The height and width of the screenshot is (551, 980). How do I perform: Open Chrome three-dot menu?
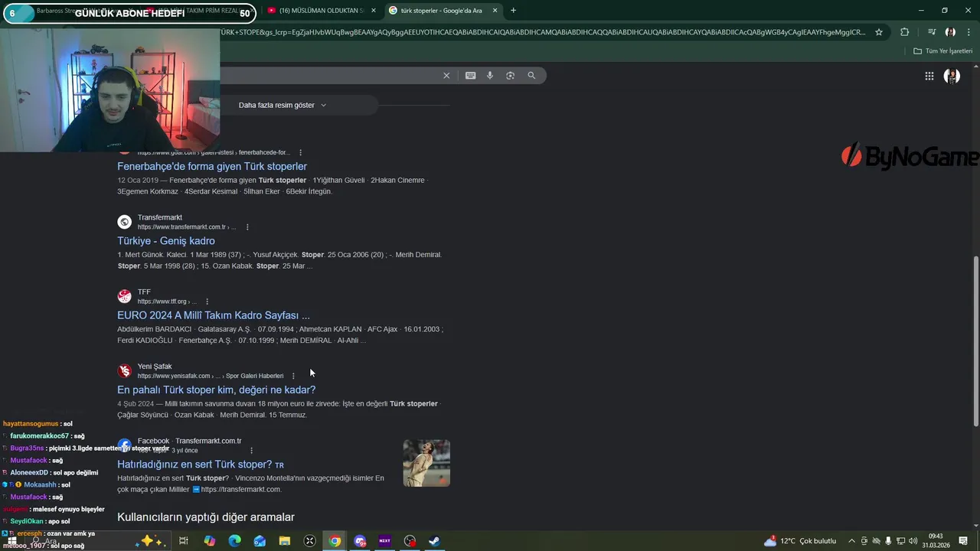pos(969,32)
